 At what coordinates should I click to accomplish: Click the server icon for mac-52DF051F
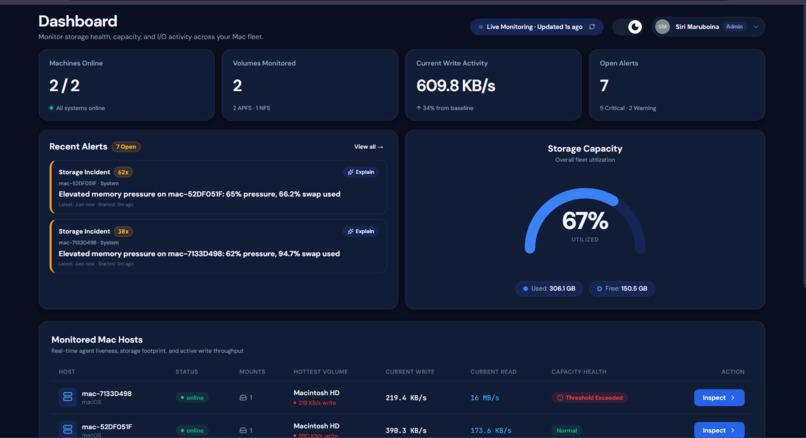point(67,429)
